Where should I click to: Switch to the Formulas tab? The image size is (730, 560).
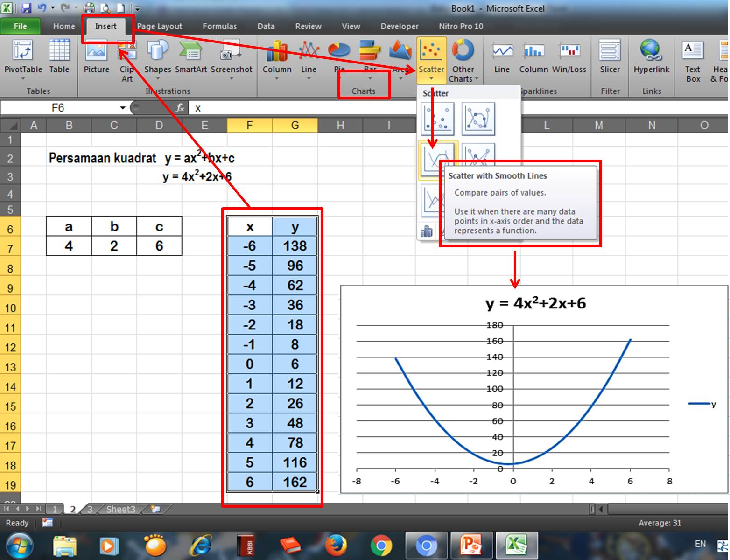[x=219, y=26]
